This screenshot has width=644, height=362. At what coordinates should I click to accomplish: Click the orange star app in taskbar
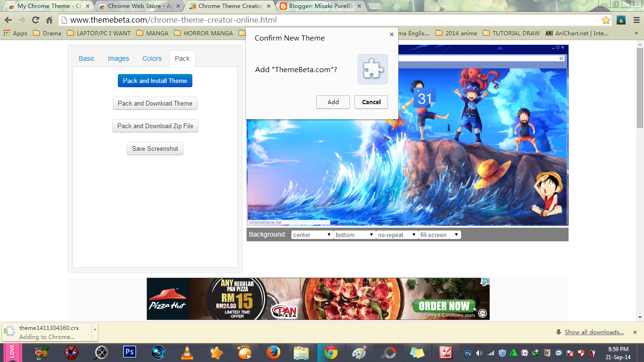coord(216,353)
